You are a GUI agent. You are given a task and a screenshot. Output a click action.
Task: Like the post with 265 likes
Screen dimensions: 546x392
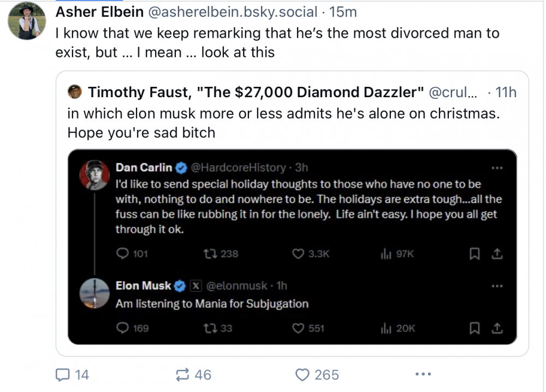pos(302,375)
